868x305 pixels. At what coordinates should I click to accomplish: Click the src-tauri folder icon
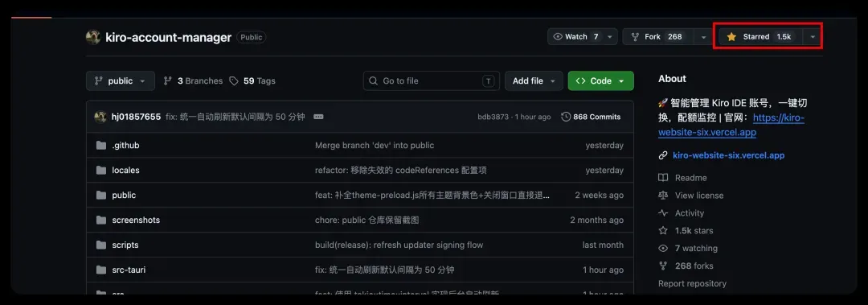pyautogui.click(x=100, y=270)
